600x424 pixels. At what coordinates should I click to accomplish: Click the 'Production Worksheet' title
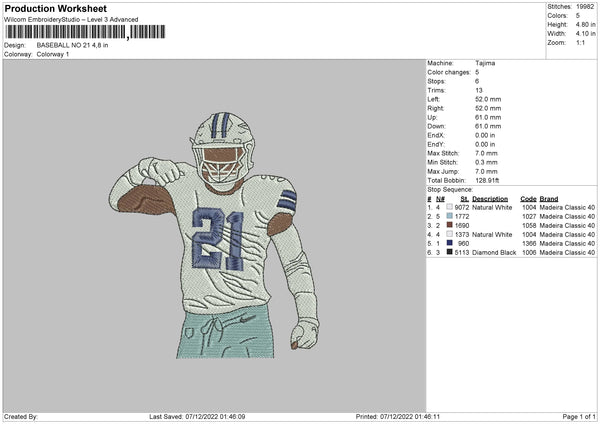click(55, 8)
